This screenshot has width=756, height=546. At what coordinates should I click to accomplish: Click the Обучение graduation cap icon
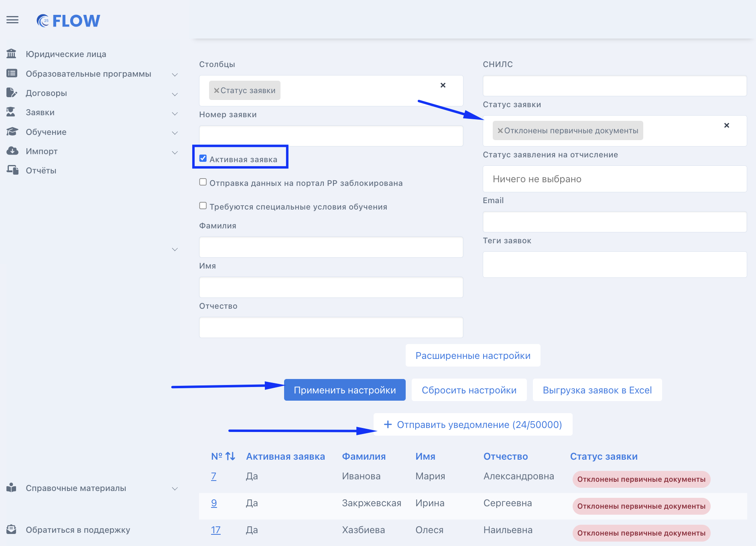click(x=12, y=132)
